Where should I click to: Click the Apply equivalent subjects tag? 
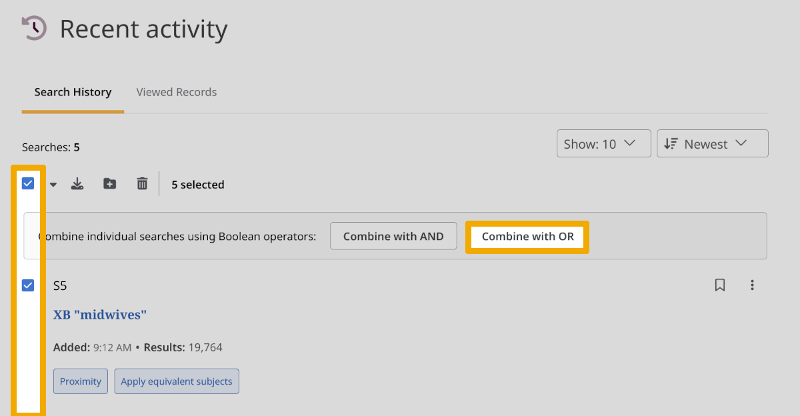177,381
